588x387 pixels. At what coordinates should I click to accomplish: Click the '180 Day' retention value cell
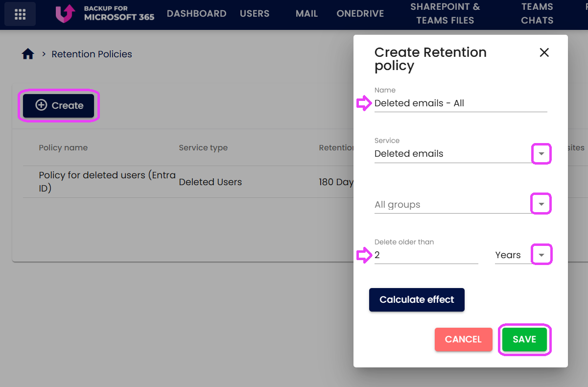click(x=336, y=182)
